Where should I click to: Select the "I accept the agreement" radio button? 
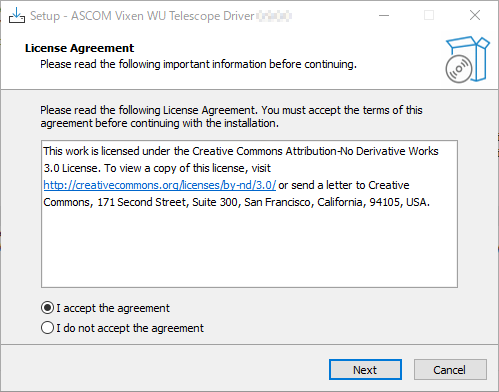pos(47,308)
